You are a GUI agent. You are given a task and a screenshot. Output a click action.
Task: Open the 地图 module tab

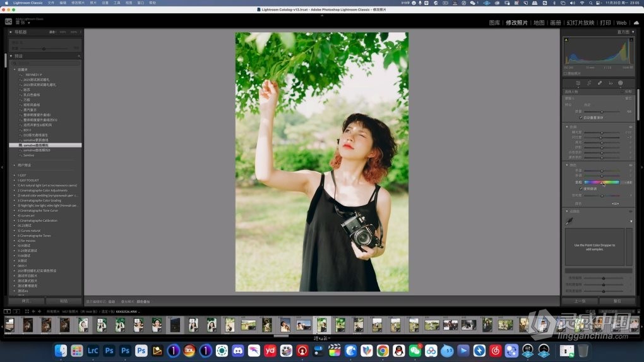(539, 23)
